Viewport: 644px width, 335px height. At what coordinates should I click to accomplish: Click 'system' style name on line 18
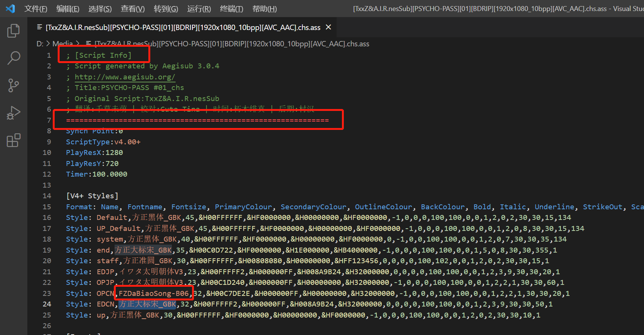(110, 239)
